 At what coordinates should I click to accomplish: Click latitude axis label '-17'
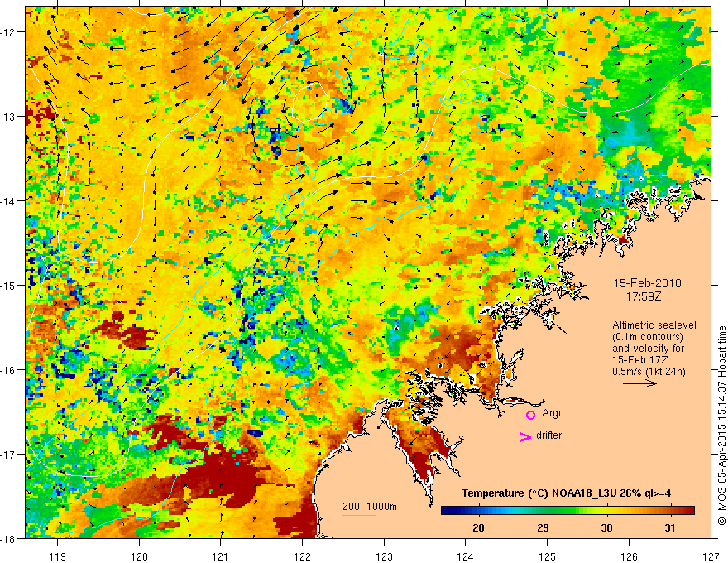[x=8, y=455]
